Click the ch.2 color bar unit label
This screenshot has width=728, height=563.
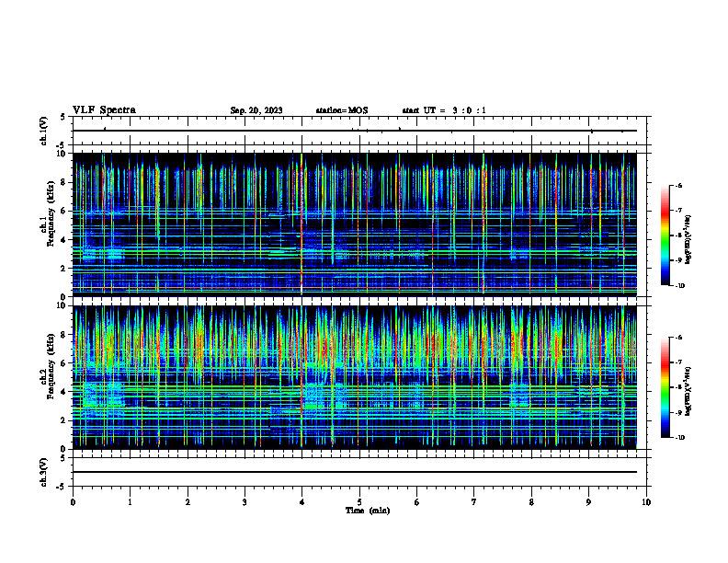[688, 391]
